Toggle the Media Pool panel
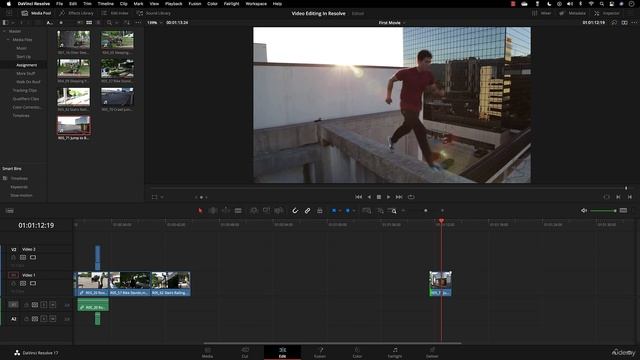 point(36,13)
